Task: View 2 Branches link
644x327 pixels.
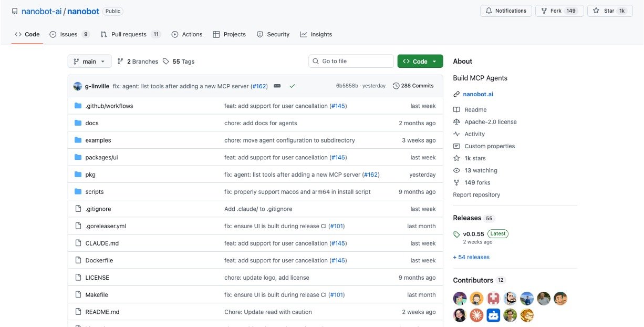Action: coord(138,62)
